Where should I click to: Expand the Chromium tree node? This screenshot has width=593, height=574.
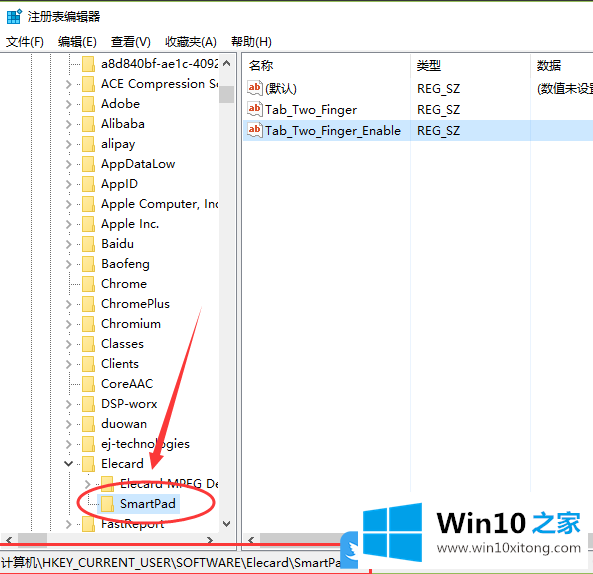[68, 324]
